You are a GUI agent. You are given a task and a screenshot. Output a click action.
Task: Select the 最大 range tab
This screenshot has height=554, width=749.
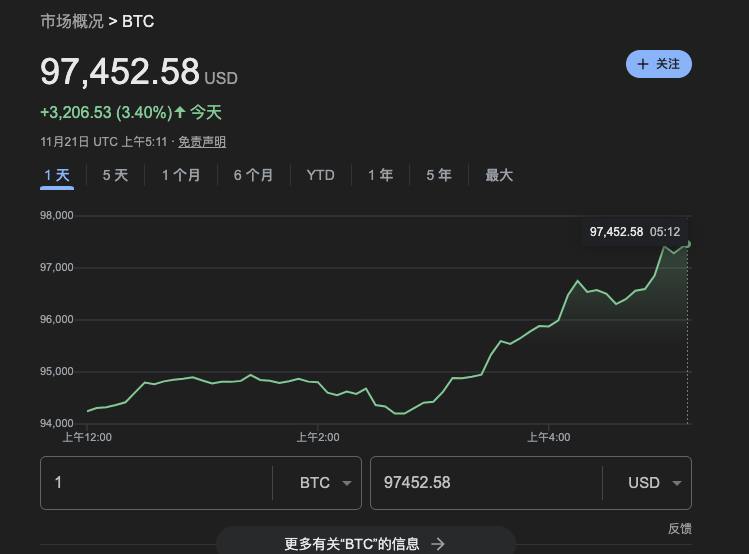coord(499,175)
